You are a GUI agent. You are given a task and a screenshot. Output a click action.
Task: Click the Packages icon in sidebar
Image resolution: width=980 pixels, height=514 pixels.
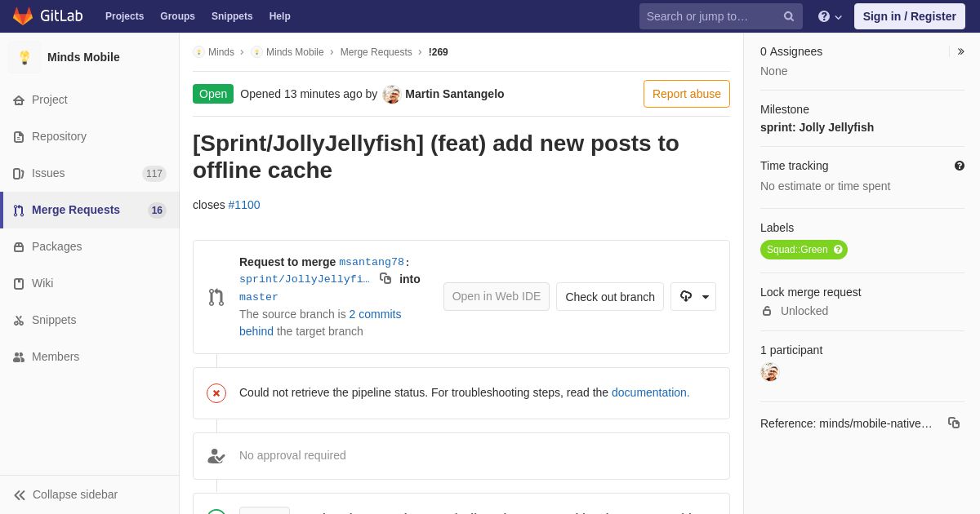coord(19,247)
